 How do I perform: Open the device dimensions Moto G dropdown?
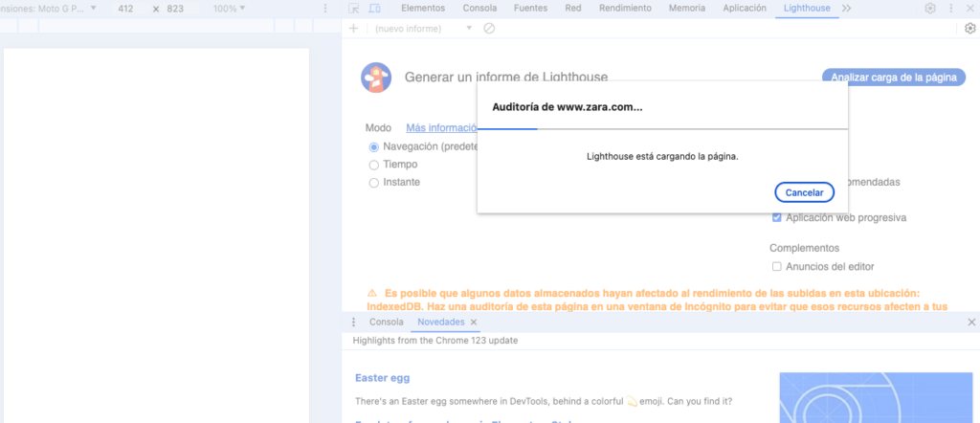(50, 9)
